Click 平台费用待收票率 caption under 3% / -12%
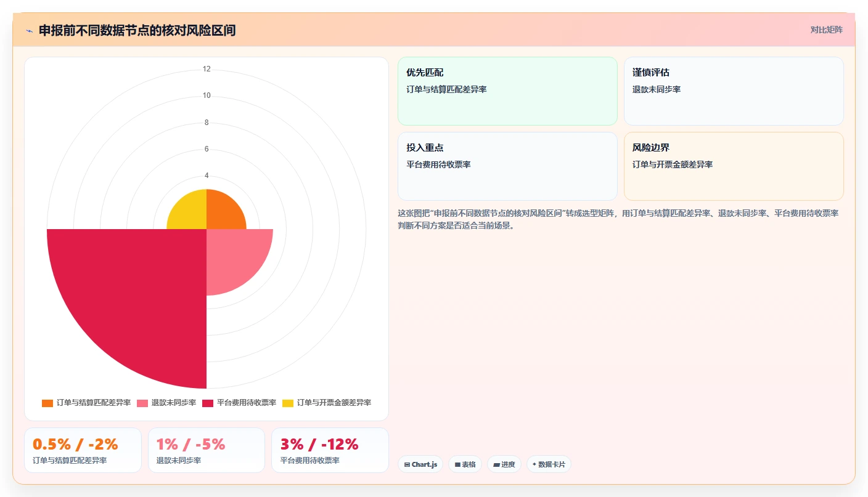This screenshot has width=868, height=497. click(310, 460)
